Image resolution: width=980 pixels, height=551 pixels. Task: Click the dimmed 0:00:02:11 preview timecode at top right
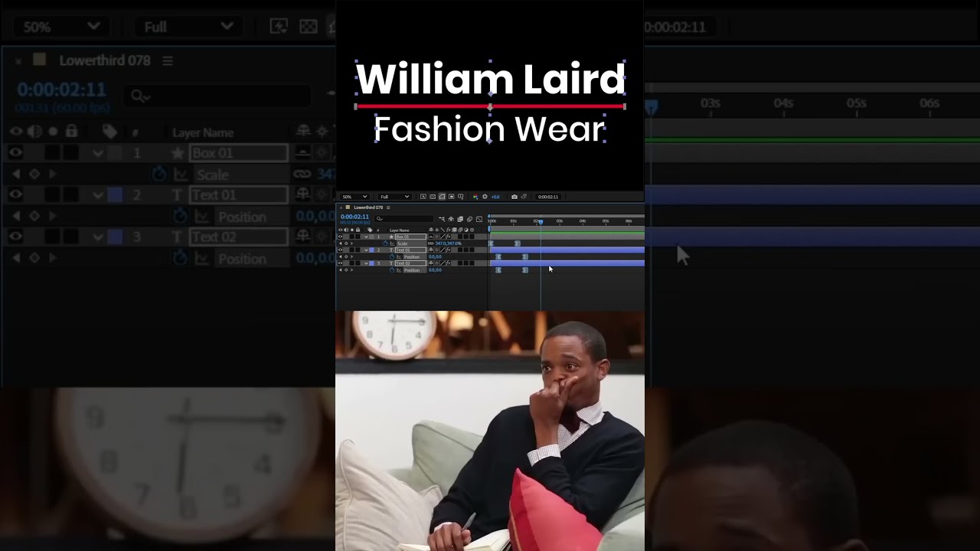[x=675, y=27]
